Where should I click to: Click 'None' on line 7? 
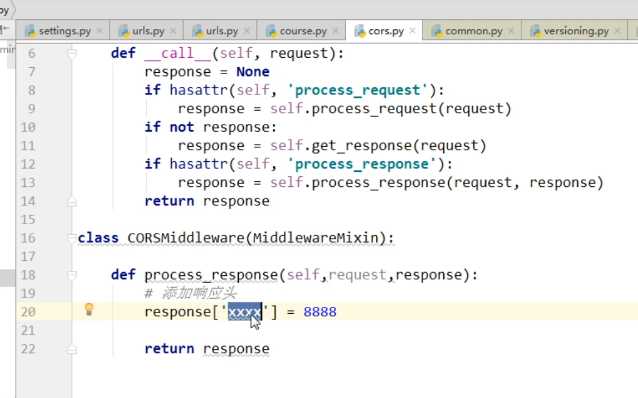pos(253,72)
